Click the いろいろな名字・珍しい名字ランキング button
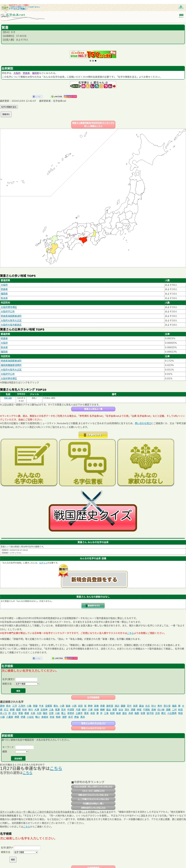The width and height of the screenshot is (186, 868). [93, 787]
